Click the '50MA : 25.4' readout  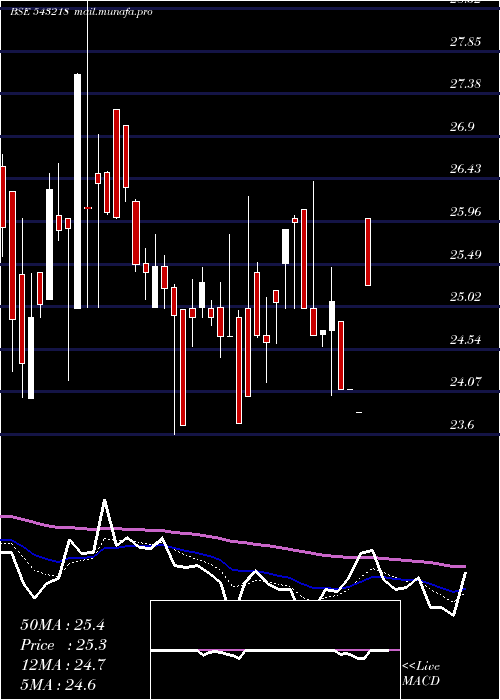(62, 625)
